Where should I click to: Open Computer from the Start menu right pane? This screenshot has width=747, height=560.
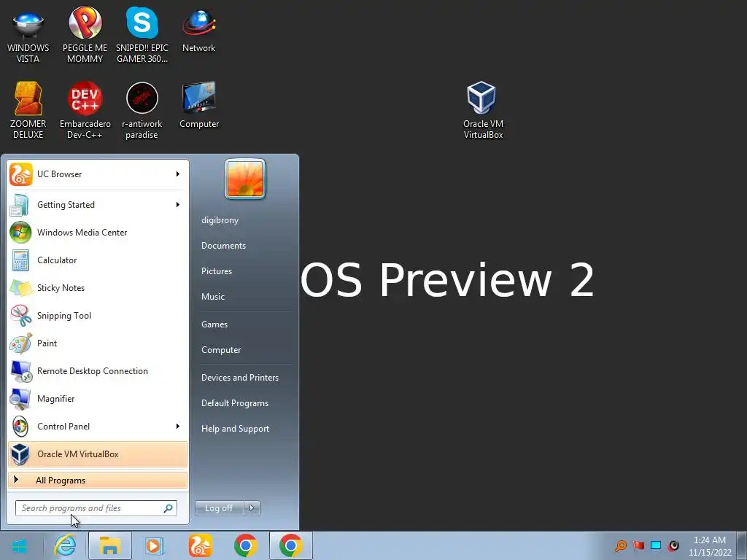tap(221, 350)
